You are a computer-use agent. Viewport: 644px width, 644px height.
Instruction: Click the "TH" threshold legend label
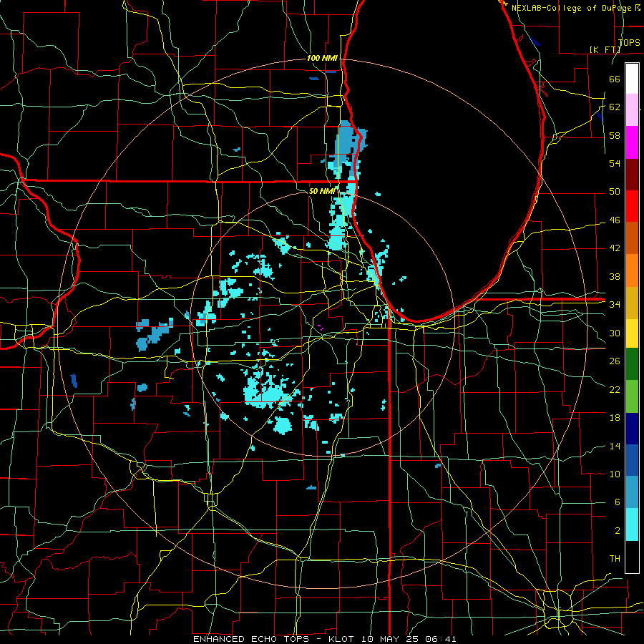coord(615,559)
